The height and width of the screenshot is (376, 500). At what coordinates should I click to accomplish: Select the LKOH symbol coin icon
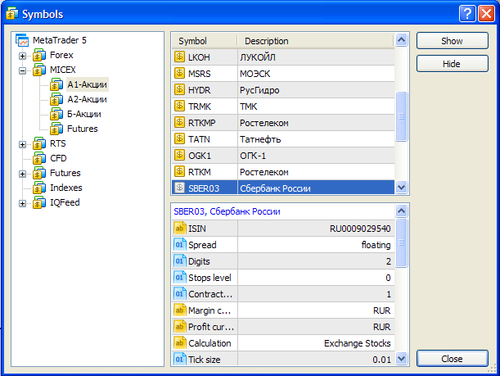[179, 57]
